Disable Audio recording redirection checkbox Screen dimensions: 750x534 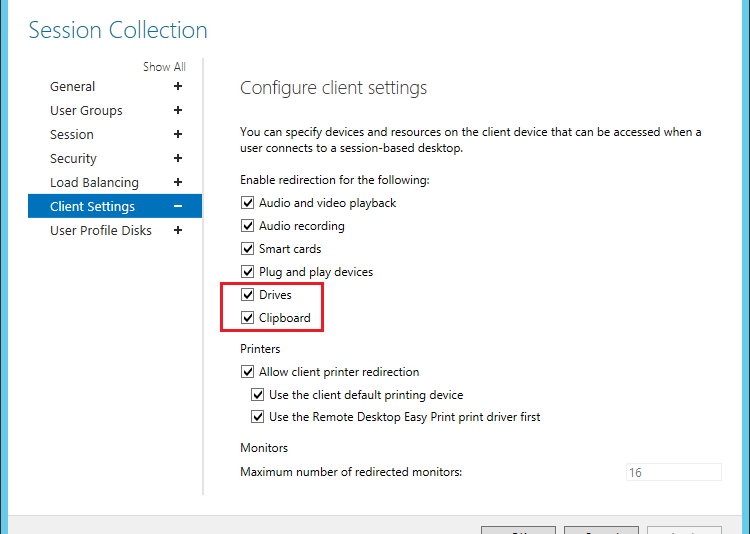(x=248, y=226)
